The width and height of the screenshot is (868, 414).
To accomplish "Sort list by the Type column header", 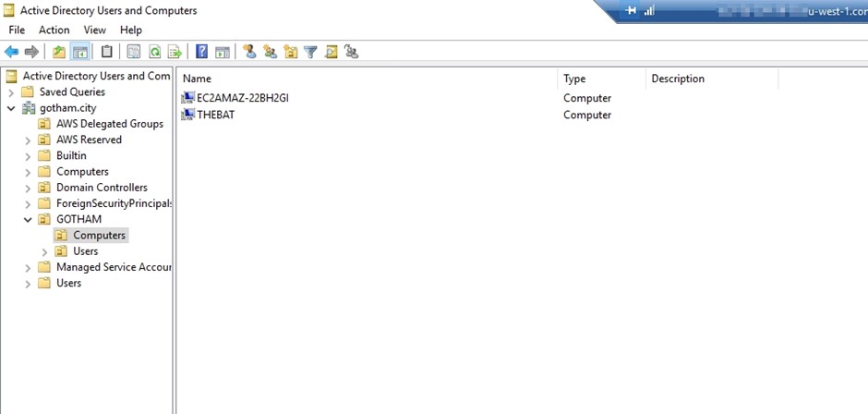I will click(602, 79).
